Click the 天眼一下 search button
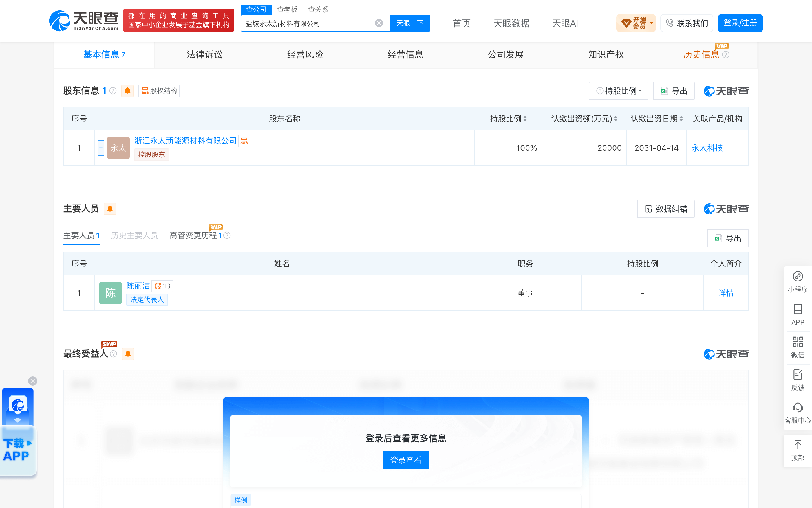The width and height of the screenshot is (812, 508). point(410,23)
